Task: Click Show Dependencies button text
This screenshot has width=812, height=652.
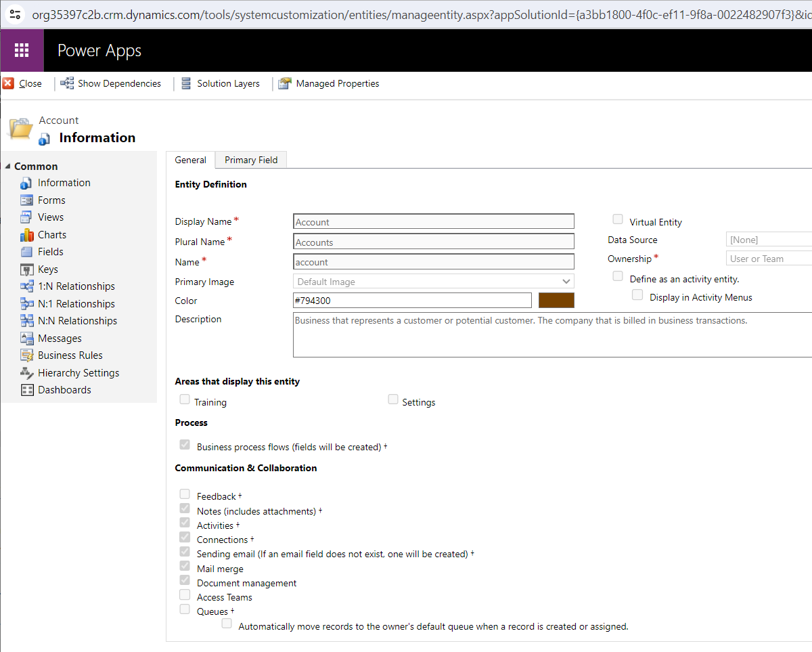Action: (x=119, y=84)
